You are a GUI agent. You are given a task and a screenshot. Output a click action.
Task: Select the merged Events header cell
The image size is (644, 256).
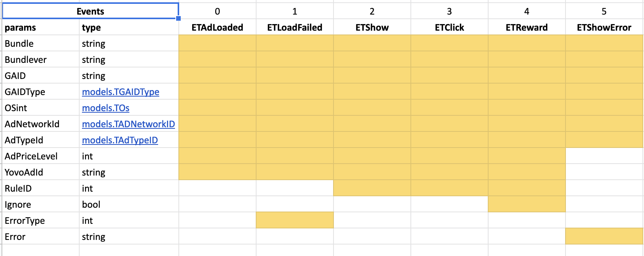coord(90,11)
